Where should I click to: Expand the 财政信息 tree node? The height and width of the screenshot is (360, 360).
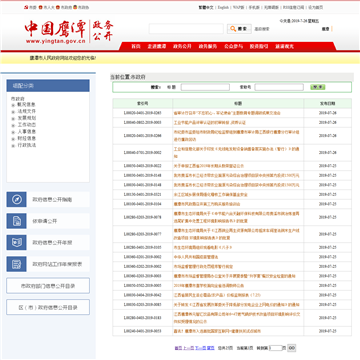point(13,139)
